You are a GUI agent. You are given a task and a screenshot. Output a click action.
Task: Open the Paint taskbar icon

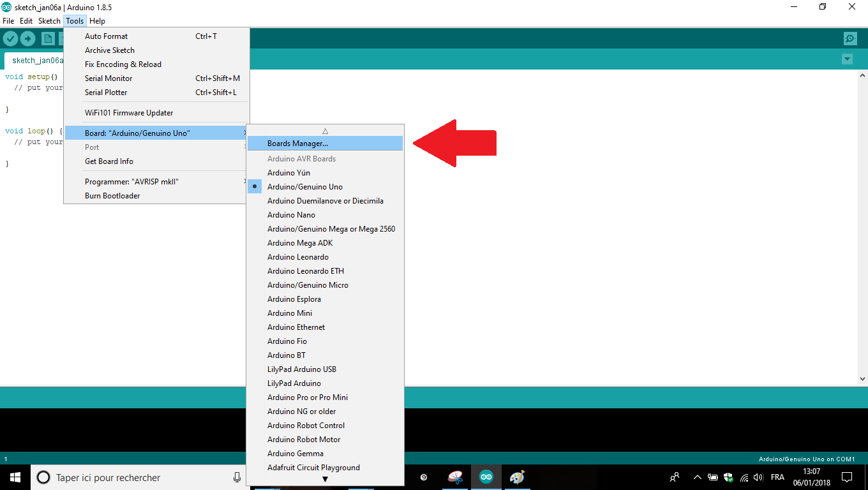tap(517, 477)
